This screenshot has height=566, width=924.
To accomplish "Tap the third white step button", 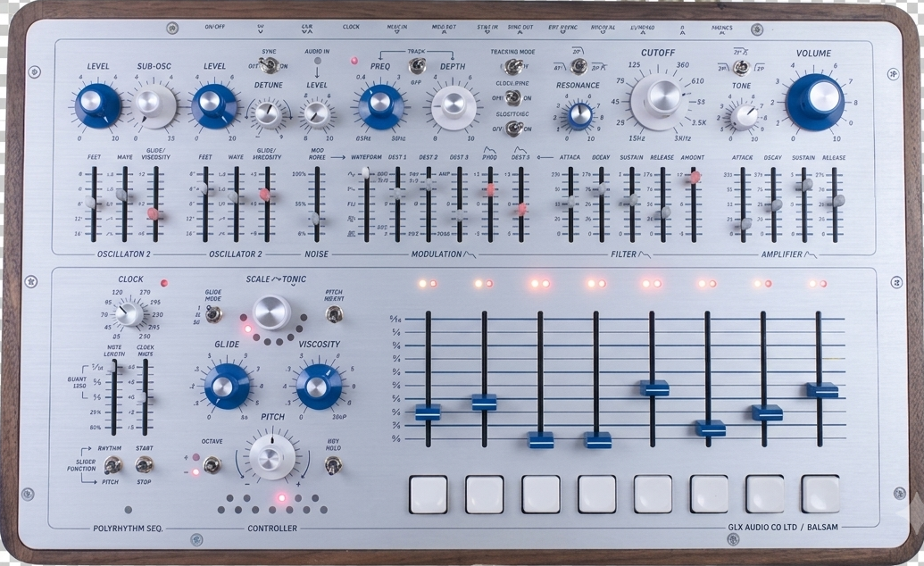I will pos(540,494).
